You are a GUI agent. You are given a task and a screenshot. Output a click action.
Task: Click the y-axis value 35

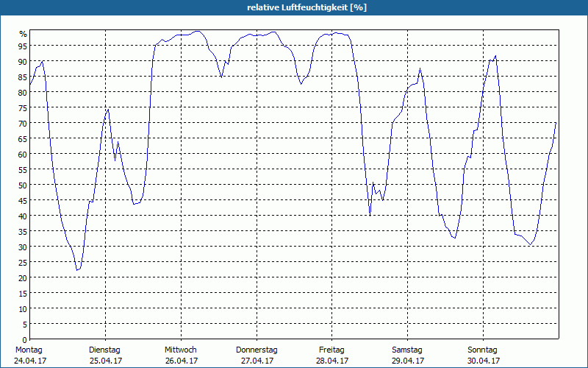pyautogui.click(x=23, y=231)
